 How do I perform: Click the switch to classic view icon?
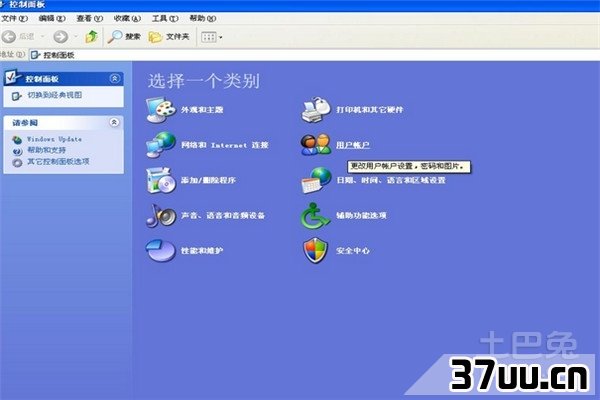16,96
